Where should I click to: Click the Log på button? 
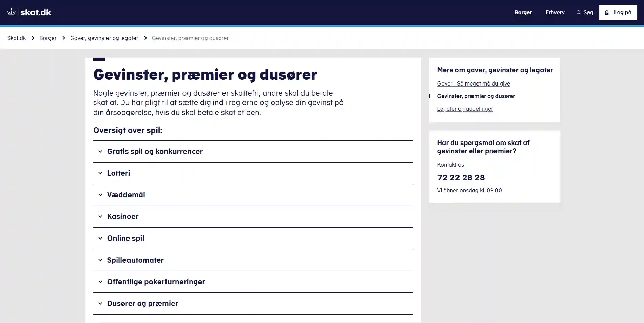618,12
